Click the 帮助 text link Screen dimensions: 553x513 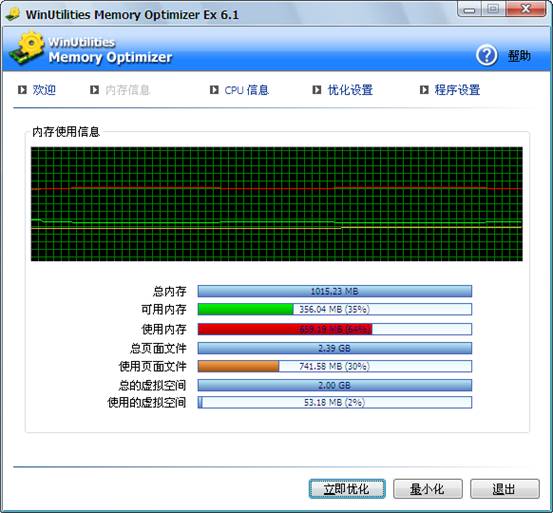pyautogui.click(x=519, y=56)
